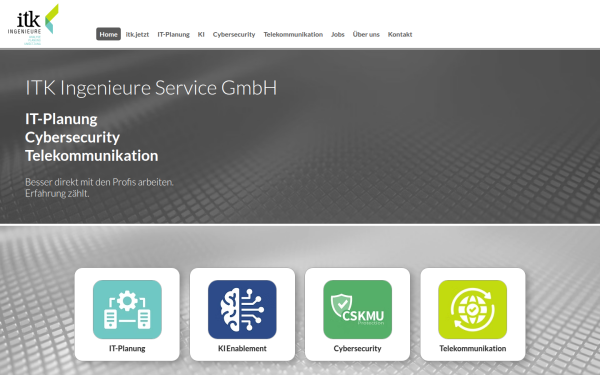The width and height of the screenshot is (600, 375).
Task: Open the itk.jetzt menu item
Action: pyautogui.click(x=137, y=34)
